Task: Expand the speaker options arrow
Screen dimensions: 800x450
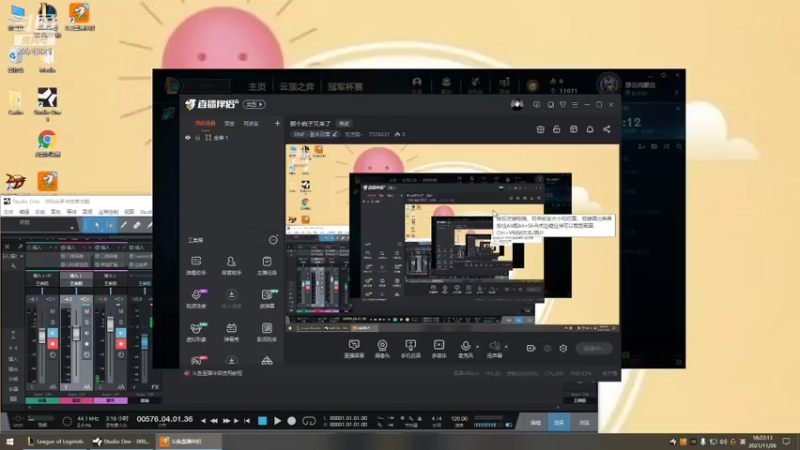Action: (x=506, y=347)
